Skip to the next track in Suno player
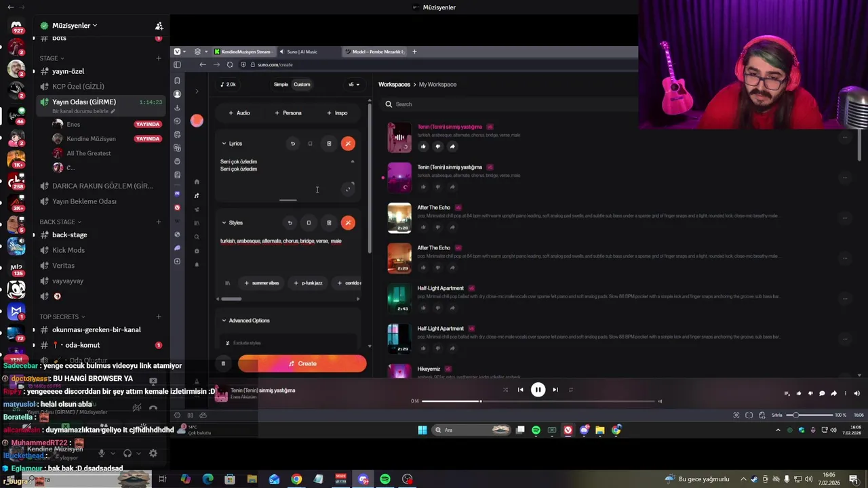This screenshot has width=868, height=488. point(555,390)
